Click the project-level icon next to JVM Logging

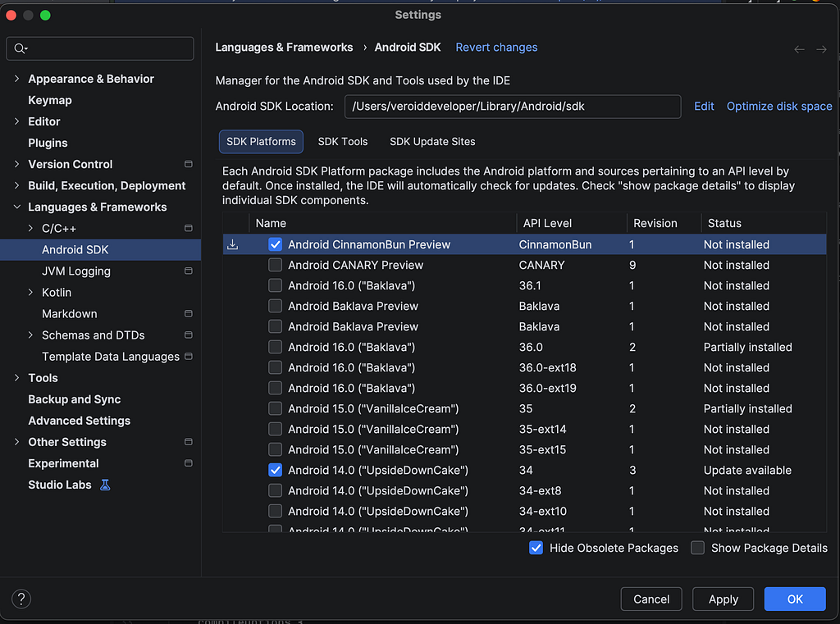[x=189, y=271]
